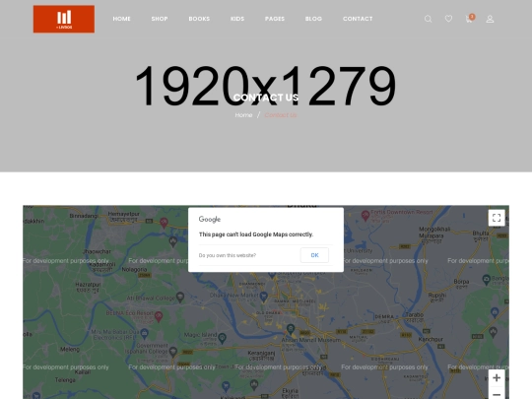Click the Google logo in the dialog
The width and height of the screenshot is (532, 399).
[x=210, y=219]
